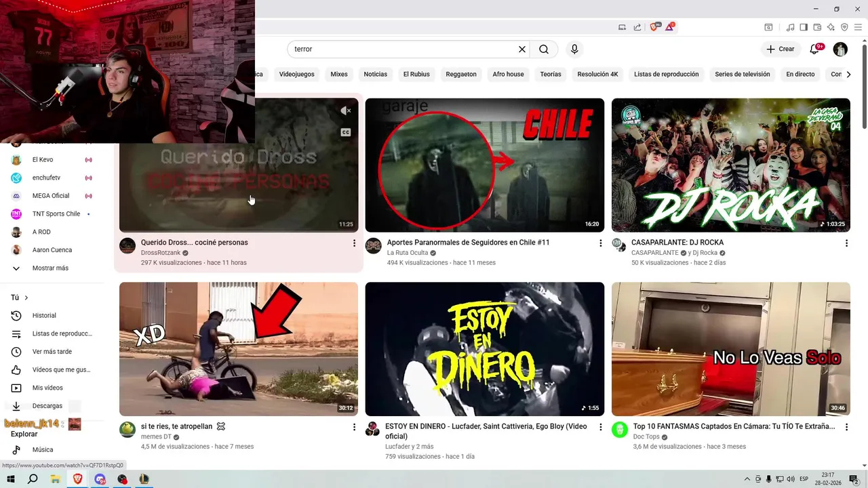Open options menu for Top 10 FANTASMAS video
Screen dimensions: 868x488
(x=846, y=427)
